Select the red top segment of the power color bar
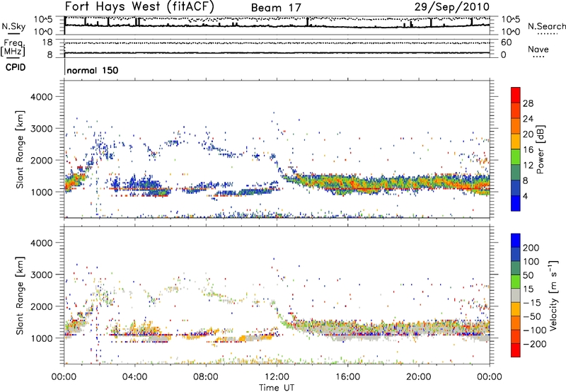Image resolution: width=566 pixels, height=392 pixels. point(516,95)
